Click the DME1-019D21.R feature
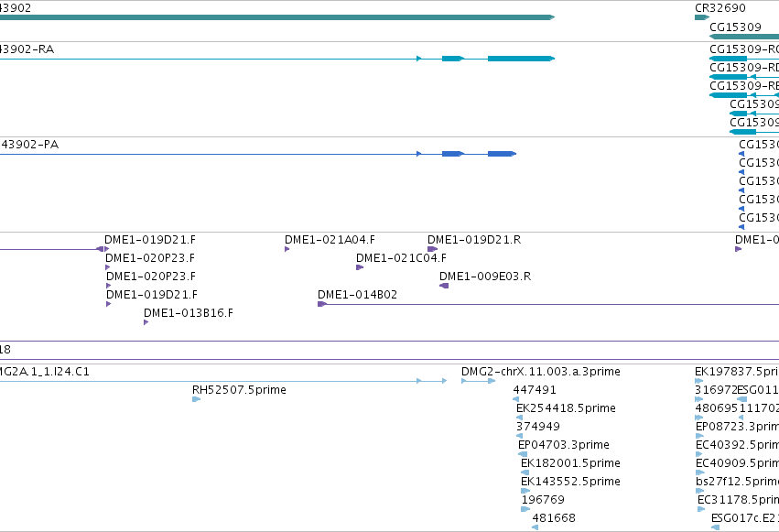The image size is (779, 532). click(433, 249)
